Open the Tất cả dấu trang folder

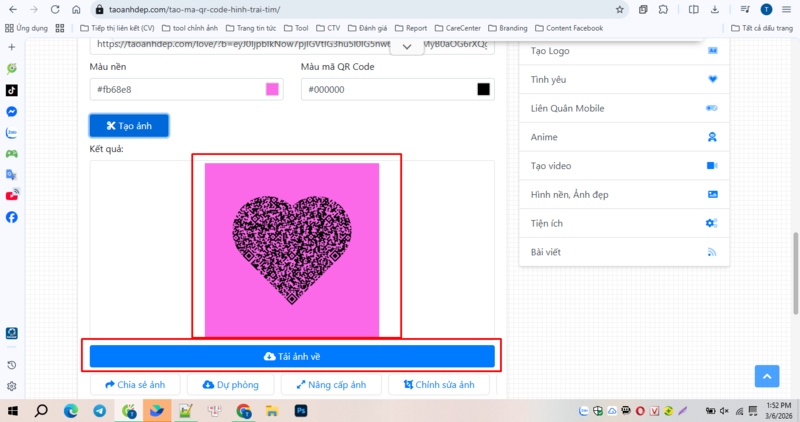[762, 28]
